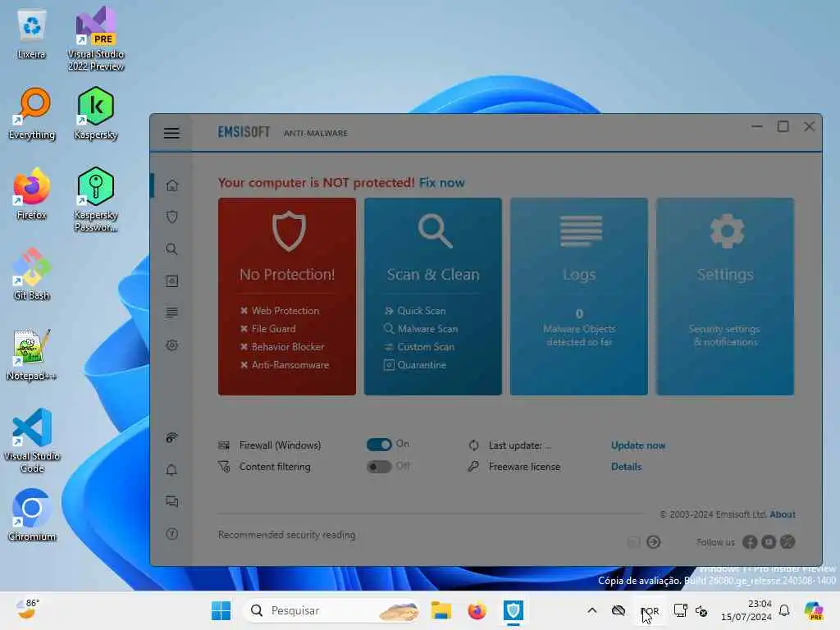840x630 pixels.
Task: Open help question mark sidebar icon
Action: pos(172,533)
